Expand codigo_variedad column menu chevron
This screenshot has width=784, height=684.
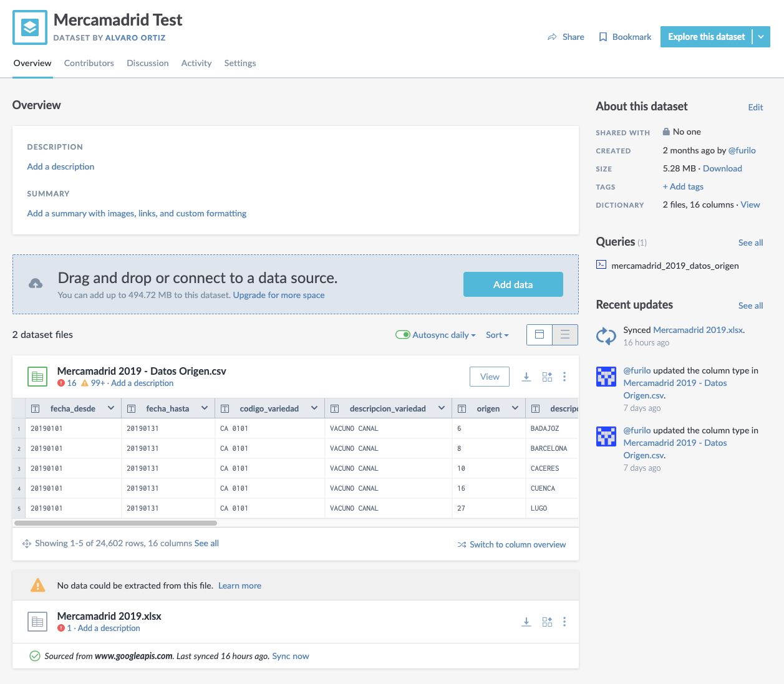click(x=314, y=408)
